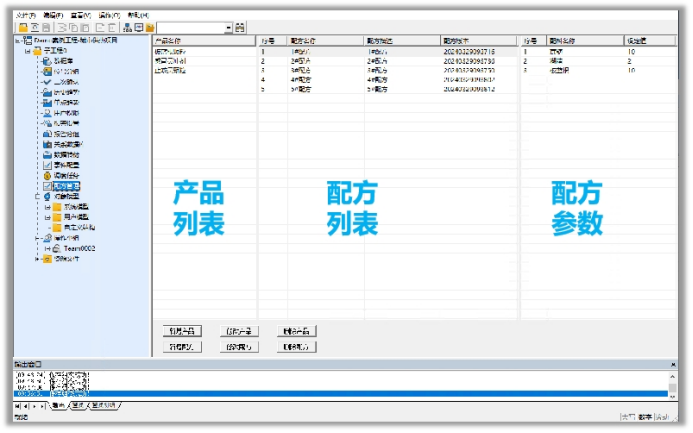The height and width of the screenshot is (433, 693).
Task: Expand the Team0002 tree node
Action: [x=45, y=248]
